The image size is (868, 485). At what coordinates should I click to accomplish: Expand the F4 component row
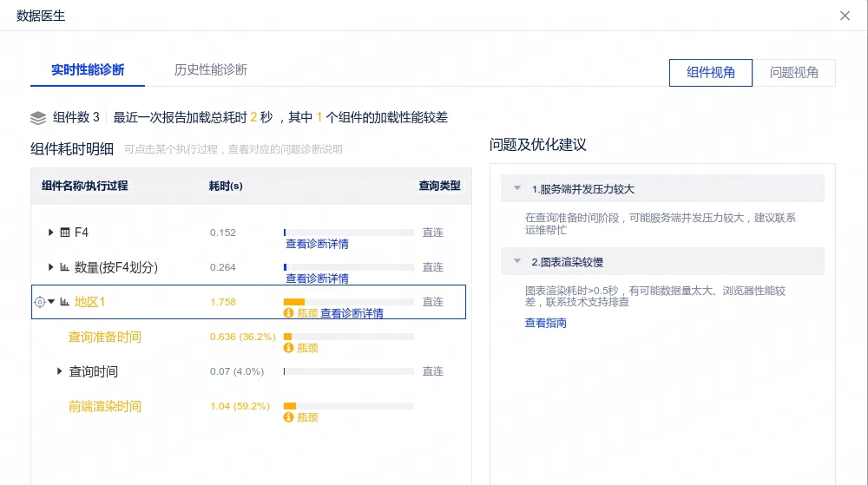pyautogui.click(x=51, y=233)
